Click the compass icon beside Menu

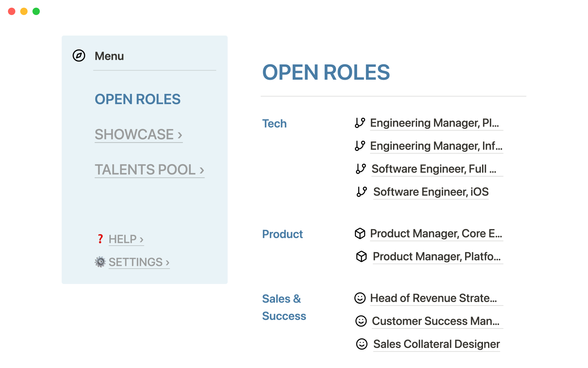click(x=79, y=56)
